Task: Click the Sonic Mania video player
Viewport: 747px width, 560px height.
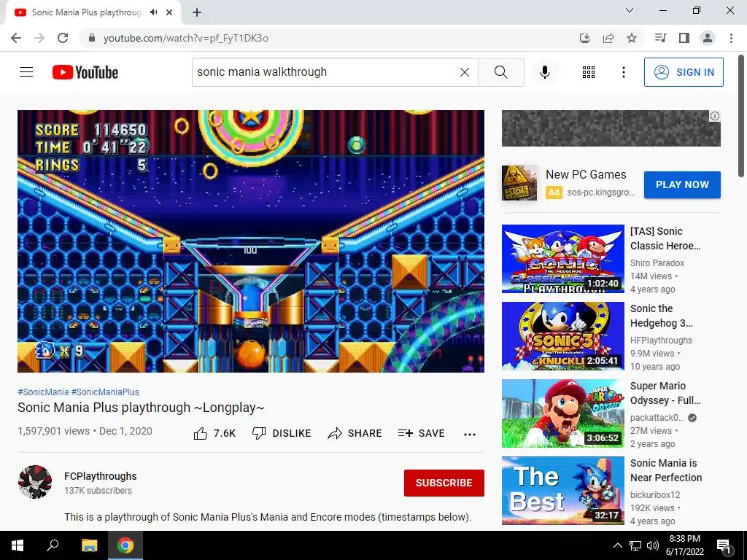Action: [251, 241]
